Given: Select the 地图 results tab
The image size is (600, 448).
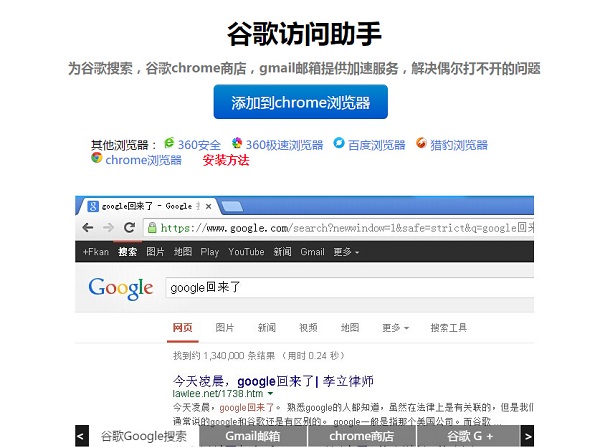Looking at the screenshot, I should click(350, 328).
